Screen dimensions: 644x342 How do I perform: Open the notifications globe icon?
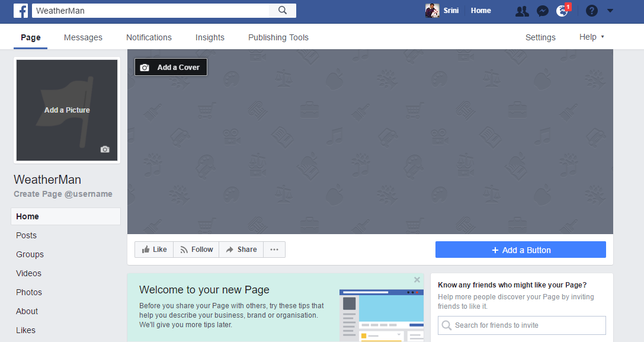[x=562, y=11]
